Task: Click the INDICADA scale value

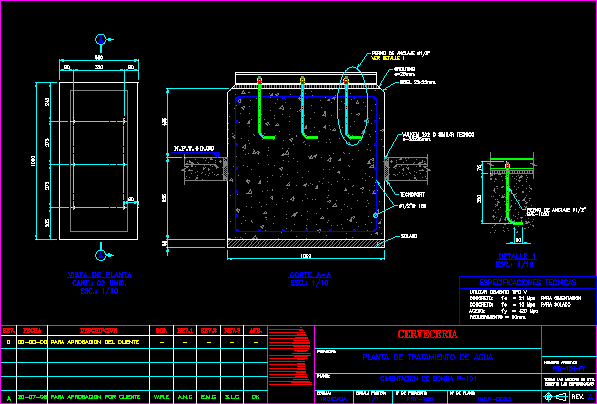Action: (x=334, y=399)
